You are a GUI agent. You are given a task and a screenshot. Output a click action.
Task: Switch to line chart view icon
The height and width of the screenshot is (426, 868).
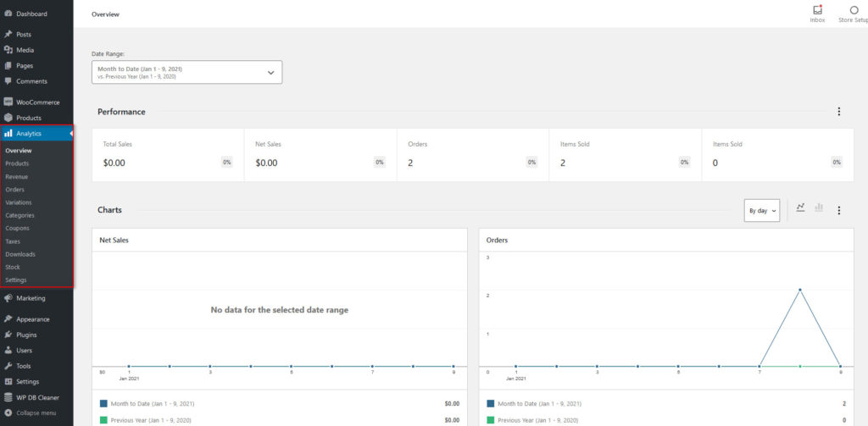800,207
